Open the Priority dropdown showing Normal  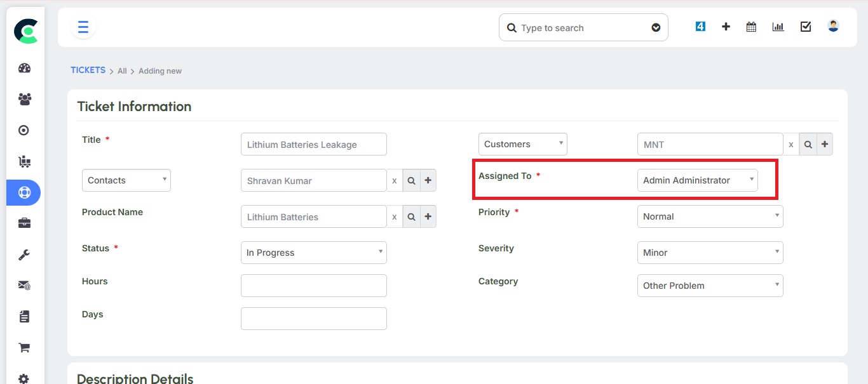point(710,216)
